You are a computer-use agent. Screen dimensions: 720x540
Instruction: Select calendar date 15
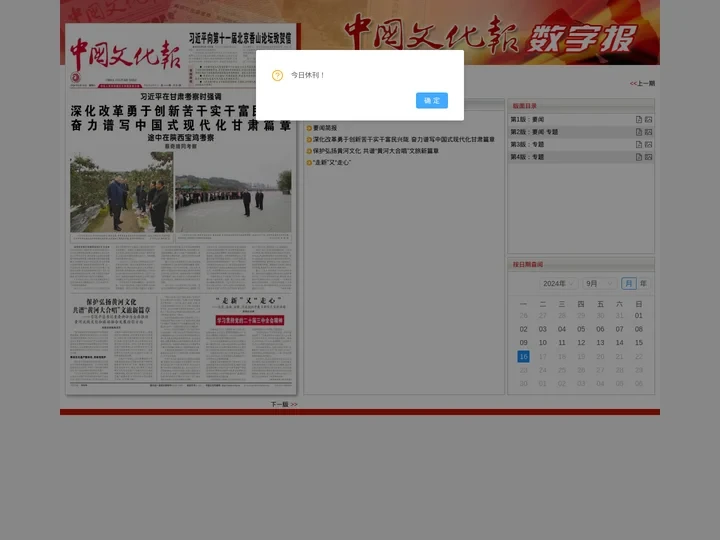[x=639, y=343]
